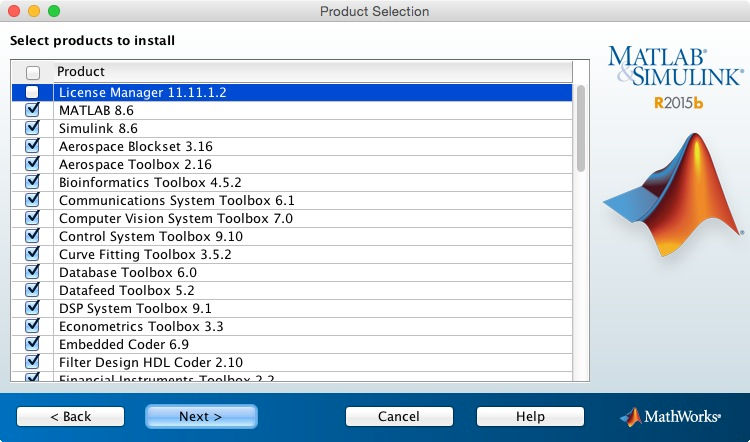This screenshot has height=442, width=750.
Task: Select the Aerospace Toolbox 2.16 row text
Action: point(135,165)
